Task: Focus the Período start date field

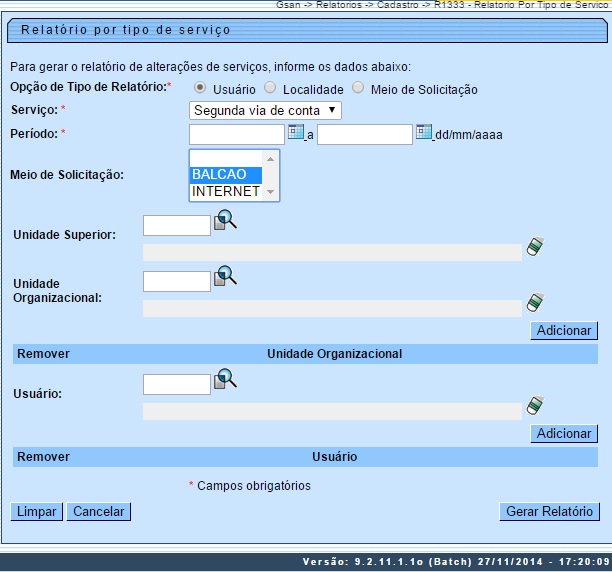Action: click(x=236, y=134)
